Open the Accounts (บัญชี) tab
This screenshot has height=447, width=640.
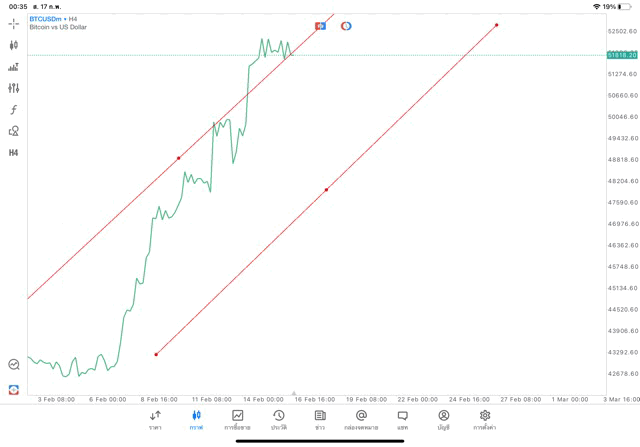pyautogui.click(x=443, y=419)
